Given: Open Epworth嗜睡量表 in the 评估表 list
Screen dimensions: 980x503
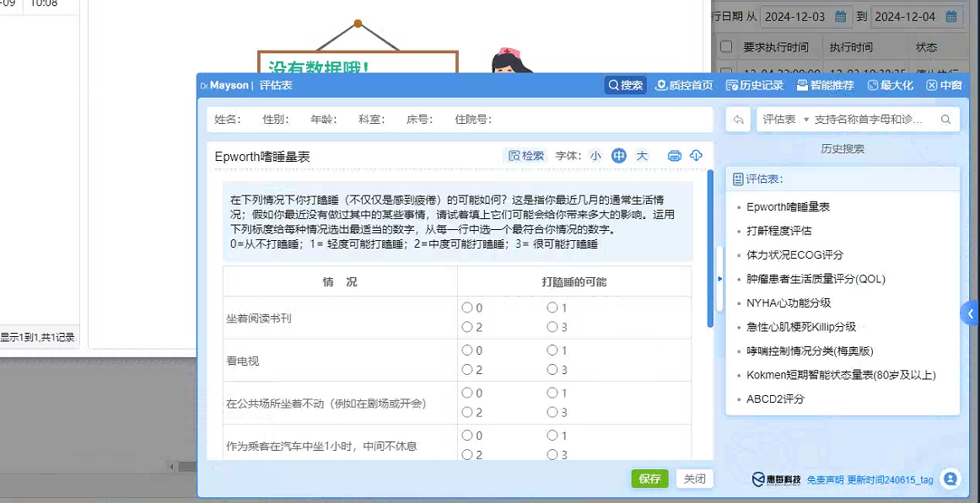Looking at the screenshot, I should 788,206.
